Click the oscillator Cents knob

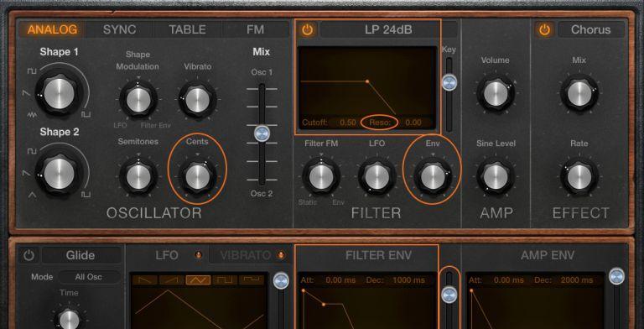coord(198,177)
